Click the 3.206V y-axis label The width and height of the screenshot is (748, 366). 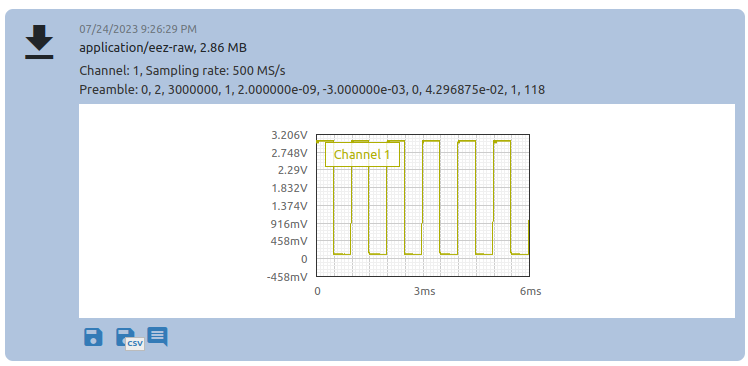289,135
